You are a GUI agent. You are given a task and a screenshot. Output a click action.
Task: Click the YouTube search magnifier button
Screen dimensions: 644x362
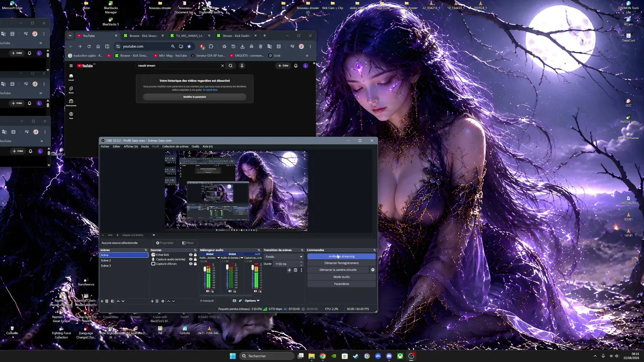(230, 65)
